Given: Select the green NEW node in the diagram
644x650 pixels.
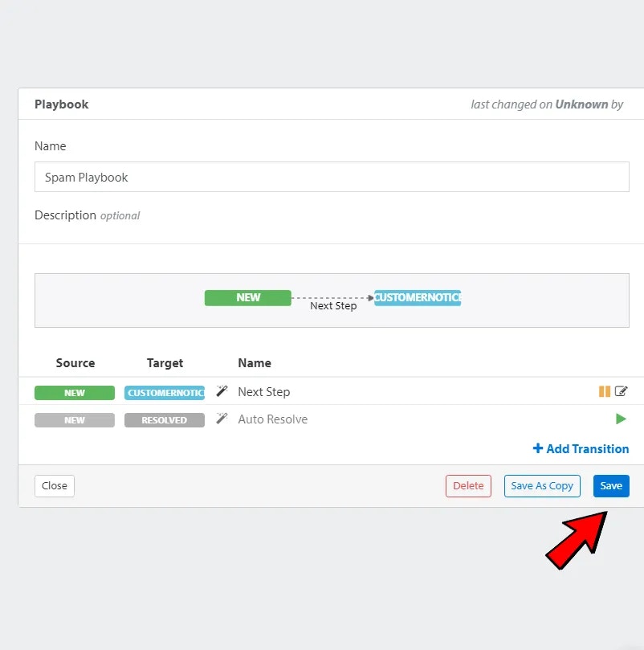Looking at the screenshot, I should 248,297.
